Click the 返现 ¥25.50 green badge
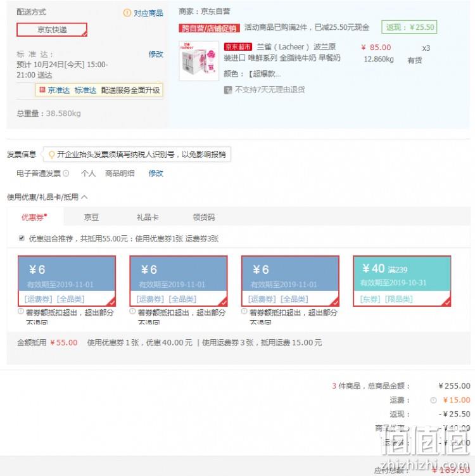475x476 pixels. pos(409,27)
